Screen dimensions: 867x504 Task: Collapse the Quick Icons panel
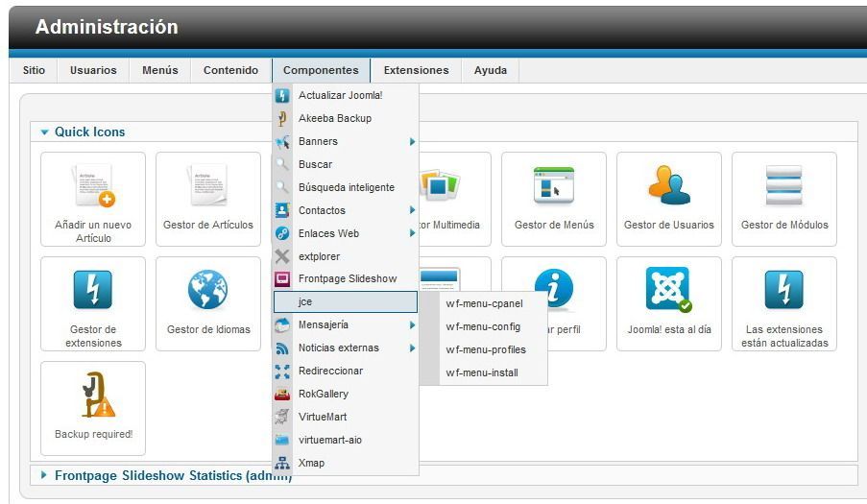[x=45, y=132]
